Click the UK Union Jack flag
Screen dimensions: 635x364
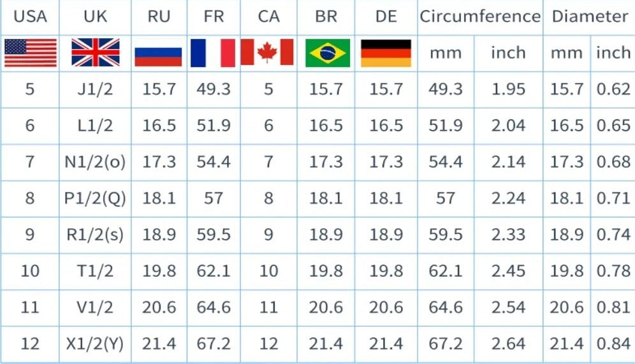pos(95,53)
